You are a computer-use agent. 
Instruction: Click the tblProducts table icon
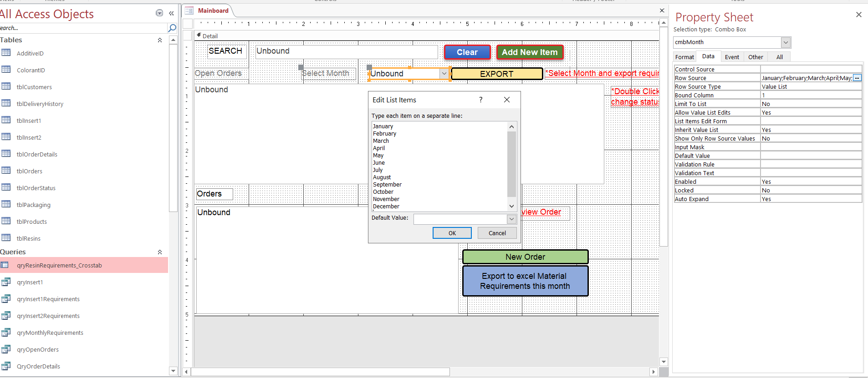coord(6,221)
